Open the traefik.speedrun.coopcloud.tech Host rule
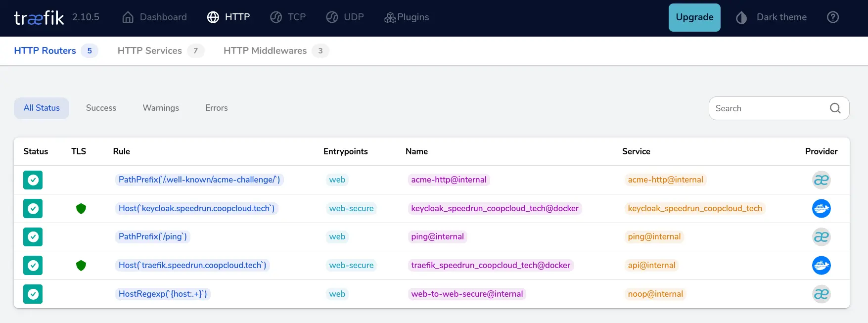Screen dimensions: 868x323 [192, 265]
